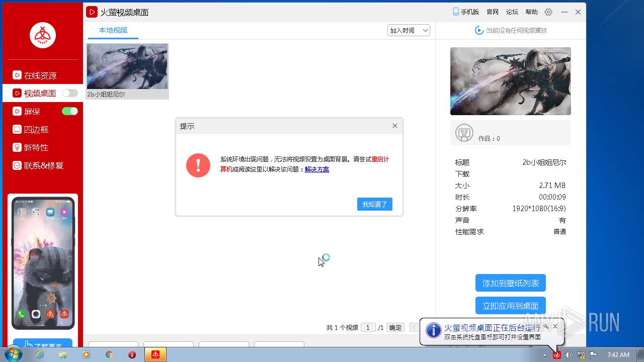Click the volume tray icon
Image resolution: width=644 pixels, height=362 pixels.
pyautogui.click(x=569, y=355)
